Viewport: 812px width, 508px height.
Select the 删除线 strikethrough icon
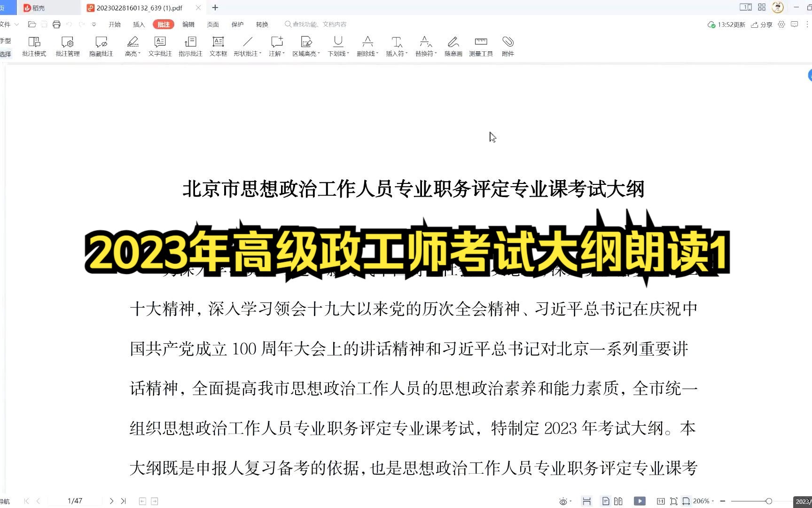[x=367, y=42]
